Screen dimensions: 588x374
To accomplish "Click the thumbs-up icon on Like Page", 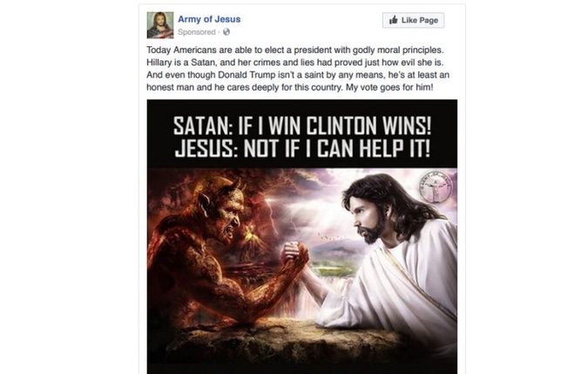I will tap(394, 20).
